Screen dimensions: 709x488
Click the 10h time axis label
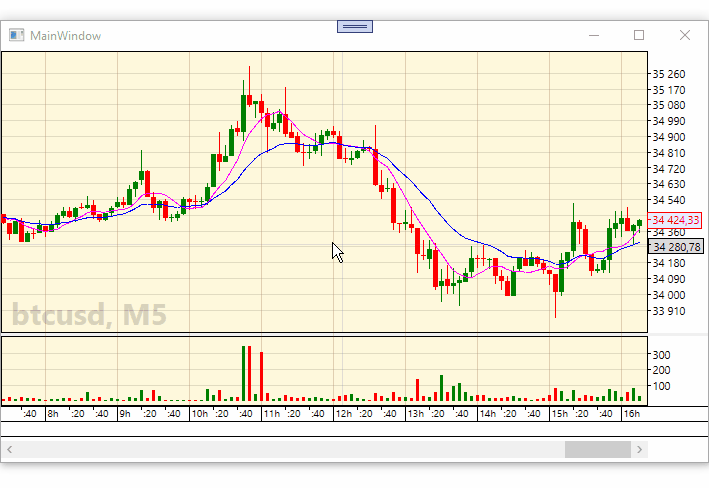click(199, 414)
